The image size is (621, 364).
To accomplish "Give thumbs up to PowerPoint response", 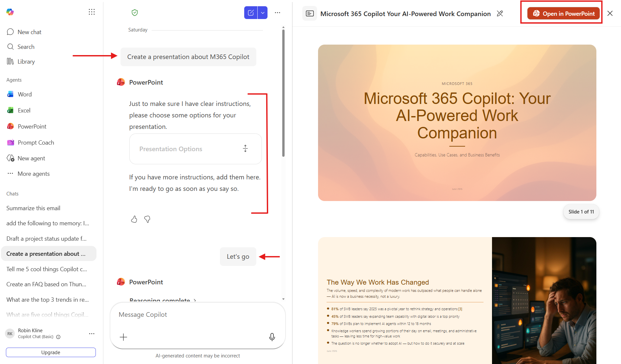I will click(x=134, y=219).
